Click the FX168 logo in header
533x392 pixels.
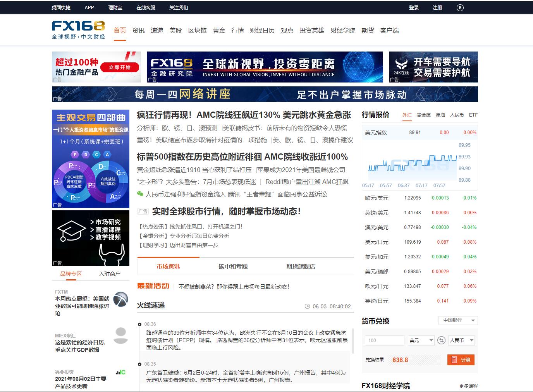[x=78, y=30]
